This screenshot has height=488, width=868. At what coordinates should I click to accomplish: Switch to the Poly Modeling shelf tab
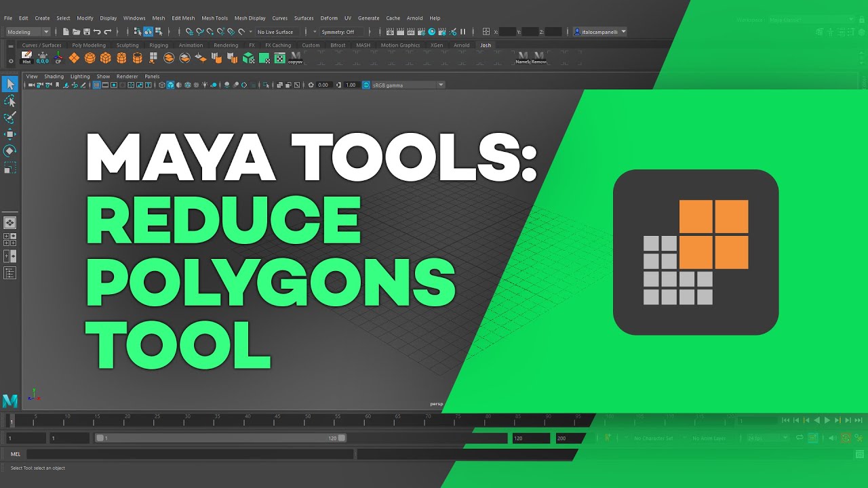[x=89, y=45]
